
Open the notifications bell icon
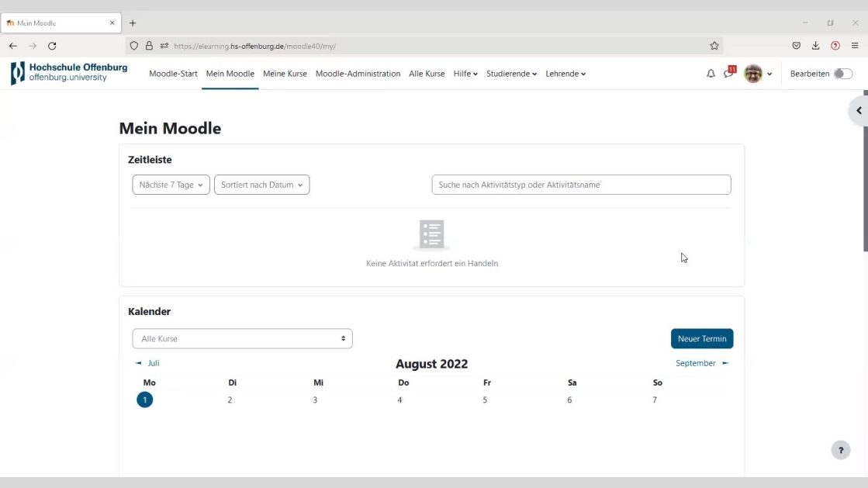coord(711,74)
